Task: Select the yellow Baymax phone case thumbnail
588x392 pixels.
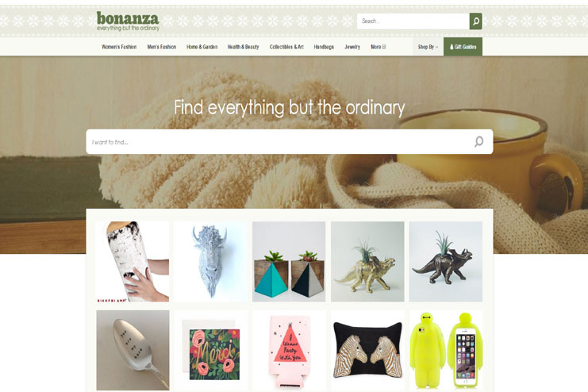Action: click(x=446, y=350)
